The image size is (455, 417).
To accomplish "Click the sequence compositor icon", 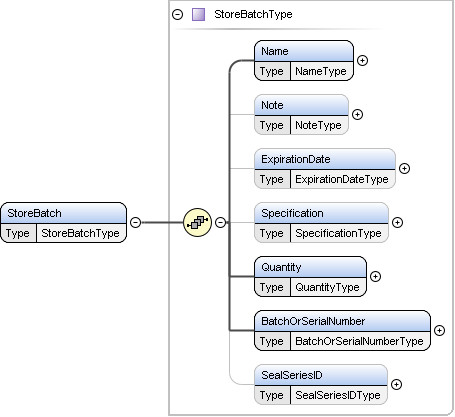I will point(197,222).
